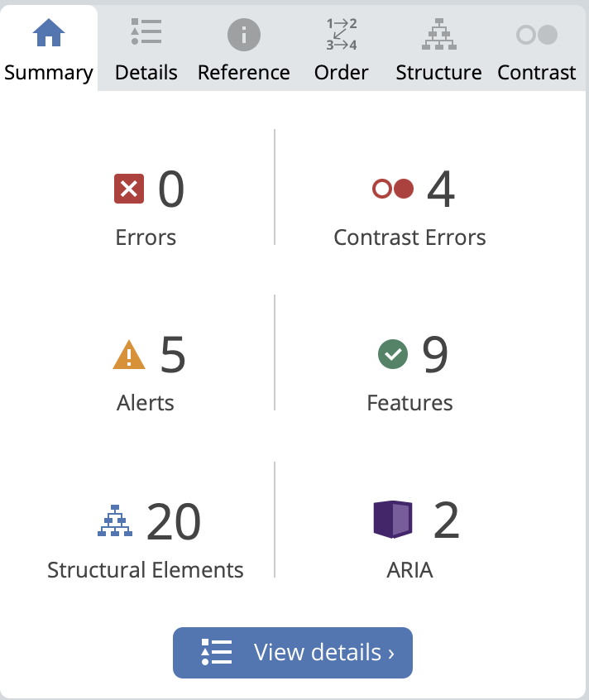Screen dimensions: 589x700
Task: Click the green Features checkmark icon
Action: 393,355
